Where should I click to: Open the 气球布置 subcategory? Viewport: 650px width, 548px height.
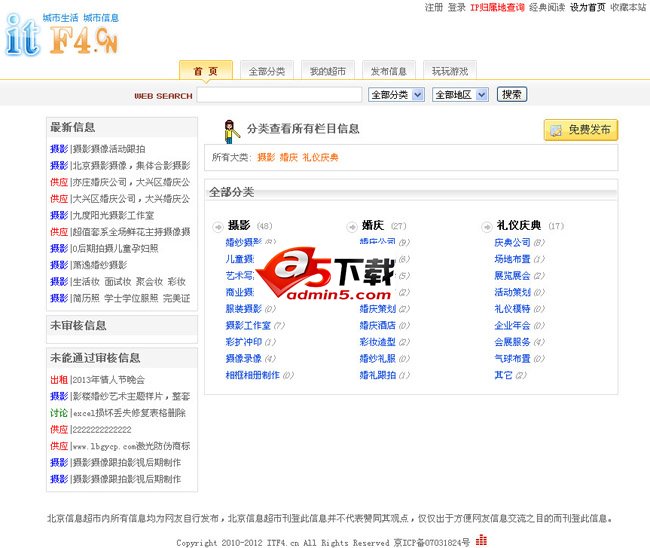[512, 358]
